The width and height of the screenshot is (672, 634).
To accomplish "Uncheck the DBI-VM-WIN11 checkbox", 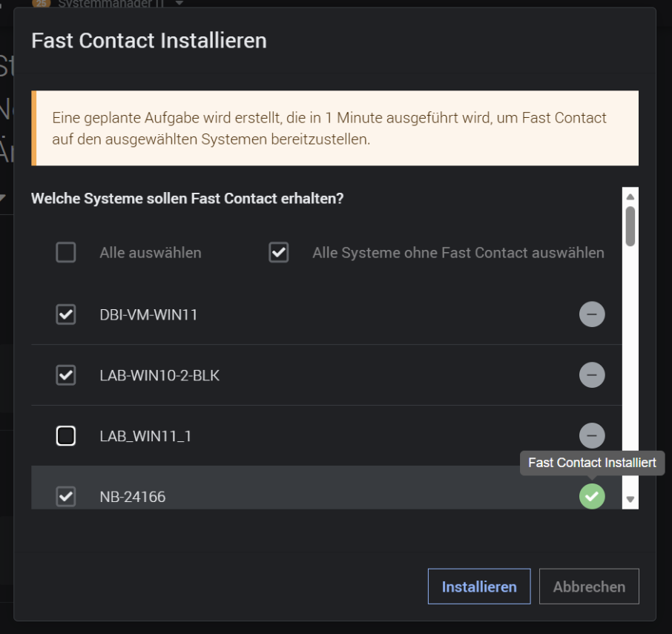I will coord(65,314).
